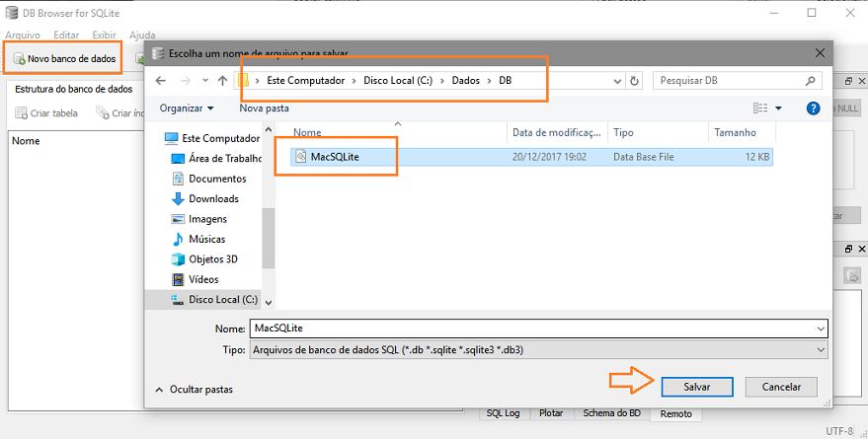
Task: Expand the Nome filename dropdown arrow
Action: tap(821, 329)
